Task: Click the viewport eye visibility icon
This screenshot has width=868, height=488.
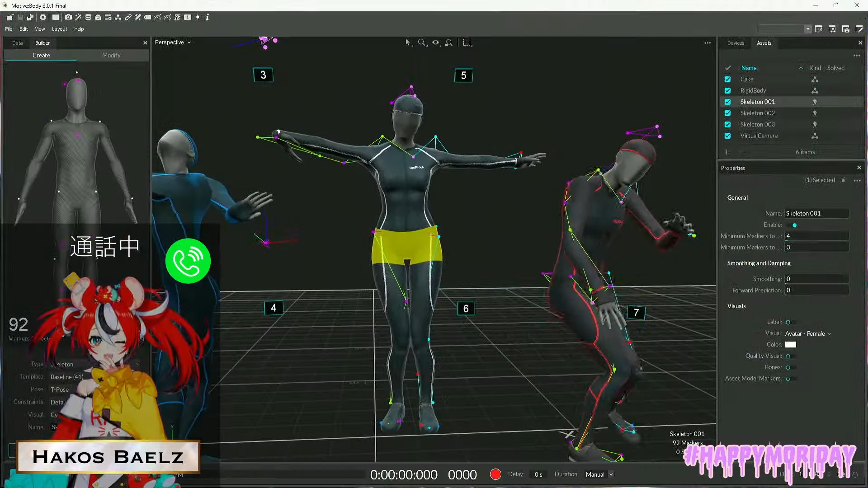Action: point(436,42)
